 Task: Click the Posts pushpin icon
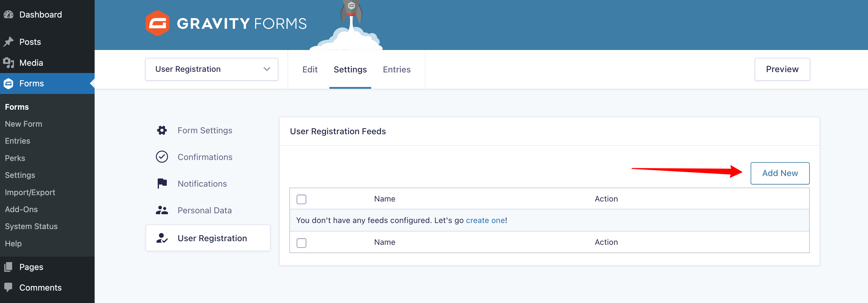point(8,42)
